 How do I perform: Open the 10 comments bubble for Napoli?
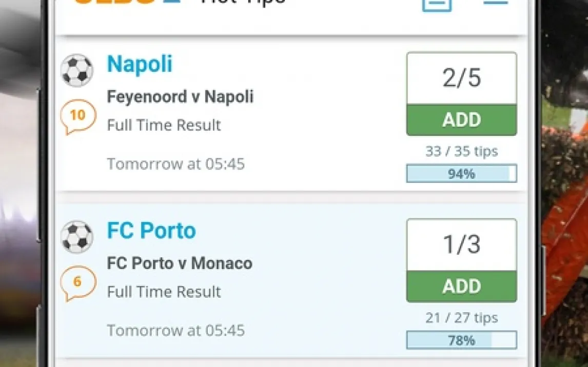click(78, 116)
